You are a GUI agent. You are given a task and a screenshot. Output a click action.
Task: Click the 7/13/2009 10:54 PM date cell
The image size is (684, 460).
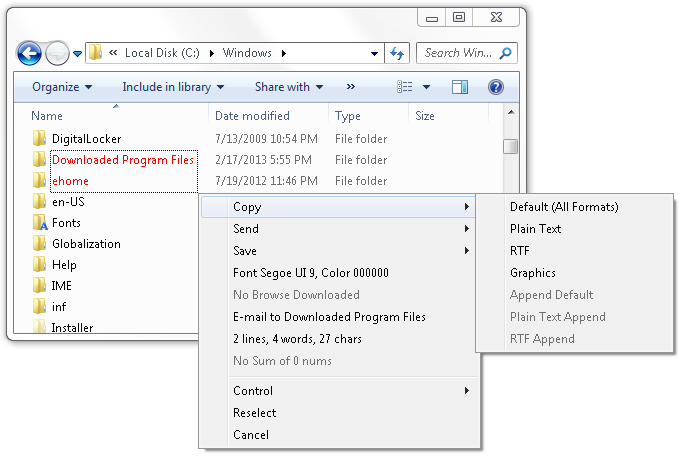(x=266, y=139)
